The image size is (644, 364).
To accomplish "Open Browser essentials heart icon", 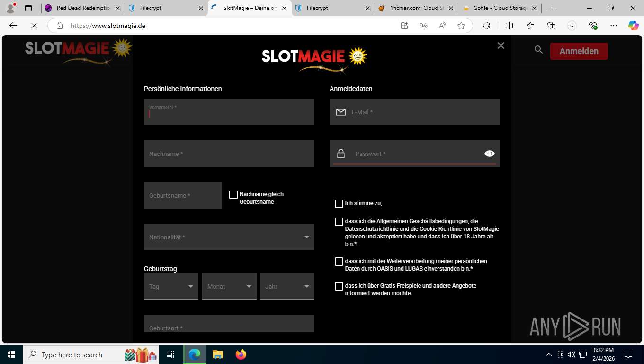I will 593,26.
